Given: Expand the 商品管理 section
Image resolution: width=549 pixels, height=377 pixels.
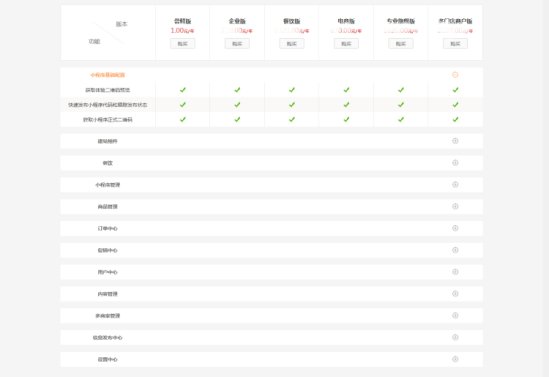Looking at the screenshot, I should pyautogui.click(x=455, y=206).
